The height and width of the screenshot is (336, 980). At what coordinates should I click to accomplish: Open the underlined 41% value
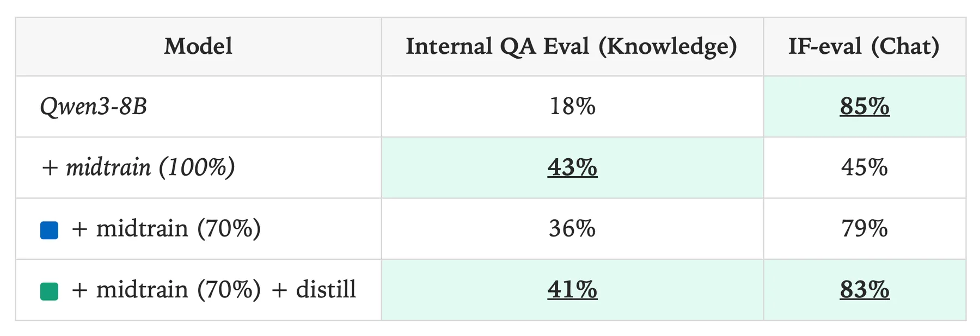[x=572, y=290]
